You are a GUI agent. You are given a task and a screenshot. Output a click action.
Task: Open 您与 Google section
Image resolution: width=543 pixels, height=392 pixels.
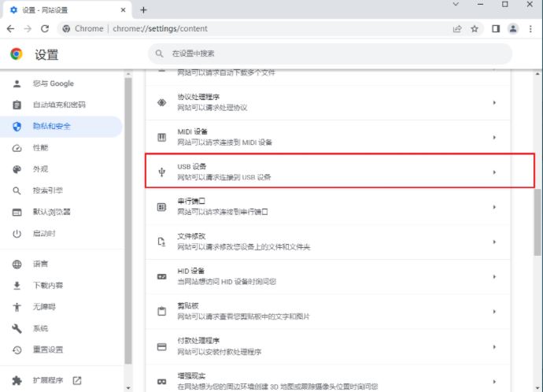[61, 83]
